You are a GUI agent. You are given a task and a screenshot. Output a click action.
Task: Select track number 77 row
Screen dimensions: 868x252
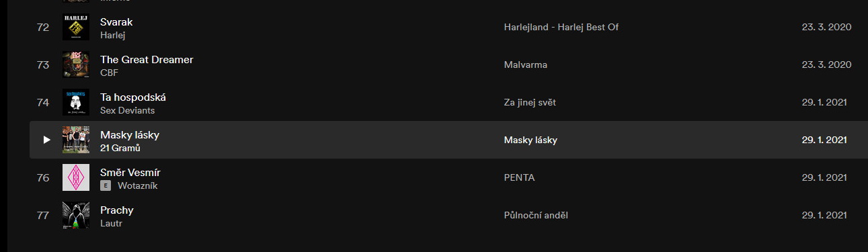pyautogui.click(x=448, y=215)
